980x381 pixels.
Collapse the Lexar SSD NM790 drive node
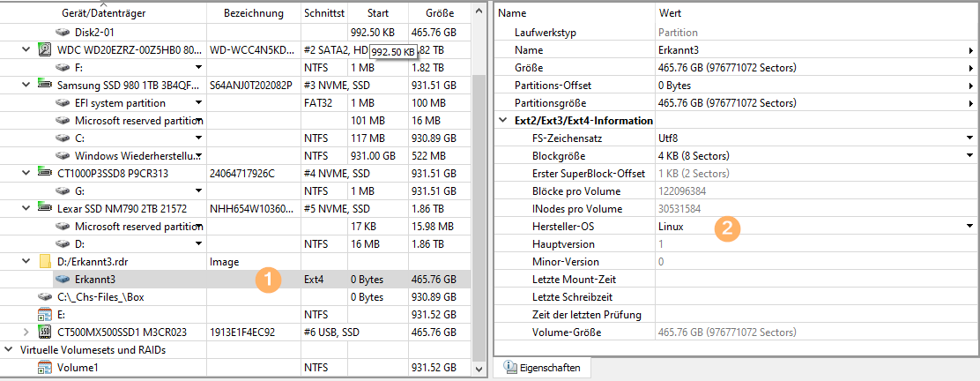click(x=24, y=209)
